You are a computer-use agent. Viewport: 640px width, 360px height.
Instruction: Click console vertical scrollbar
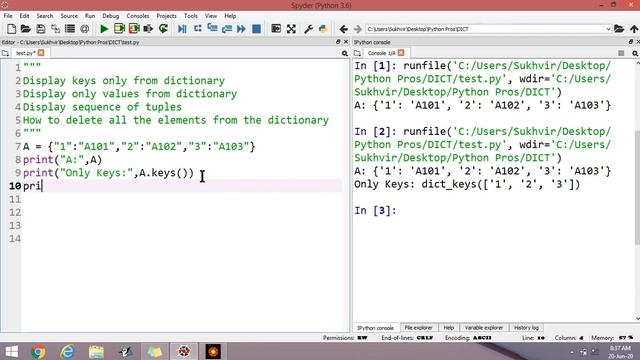click(x=637, y=188)
